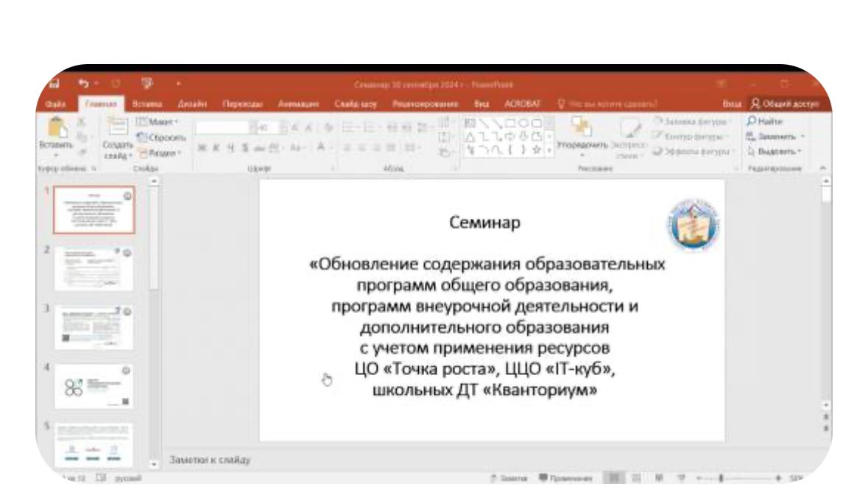Click the Сбросить reset button
Image resolution: width=868 pixels, height=487 pixels.
point(161,137)
